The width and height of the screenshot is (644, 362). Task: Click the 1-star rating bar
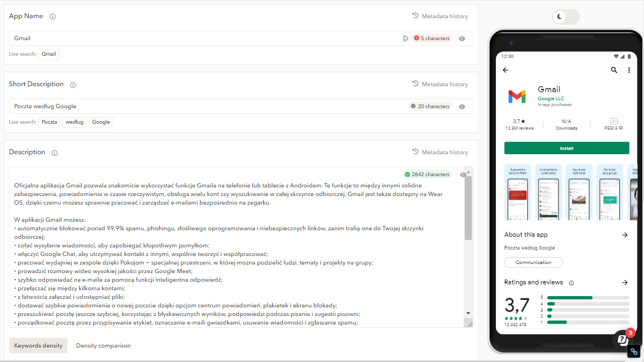[x=588, y=322]
